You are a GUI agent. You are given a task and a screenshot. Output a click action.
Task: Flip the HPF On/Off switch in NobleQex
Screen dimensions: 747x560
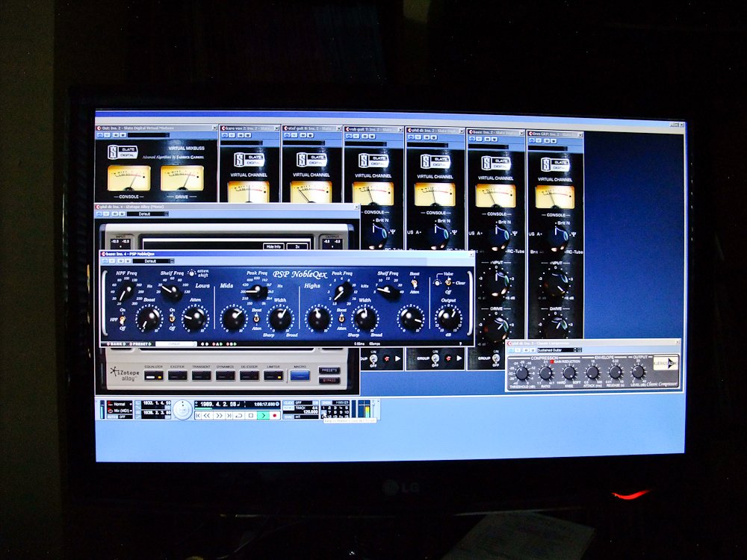[123, 319]
